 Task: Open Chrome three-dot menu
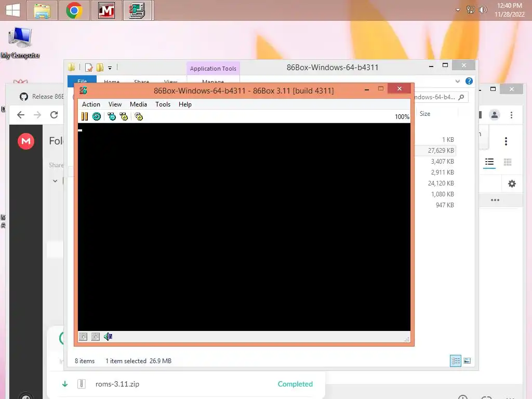point(511,115)
